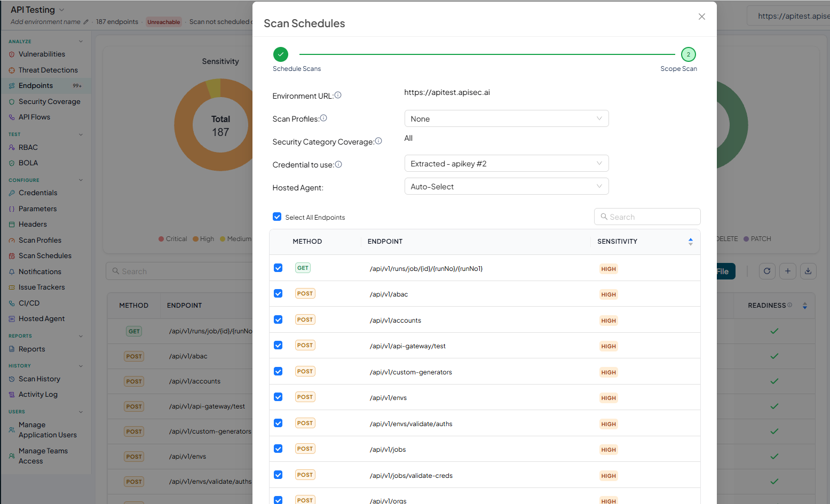The width and height of the screenshot is (830, 504).
Task: Sort the dialog table by Sensitivity
Action: [x=691, y=242]
